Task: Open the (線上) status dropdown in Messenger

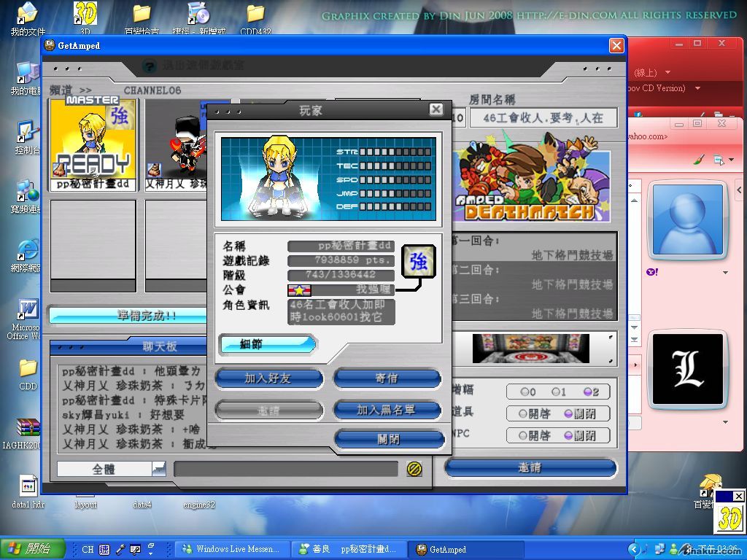Action: (667, 72)
